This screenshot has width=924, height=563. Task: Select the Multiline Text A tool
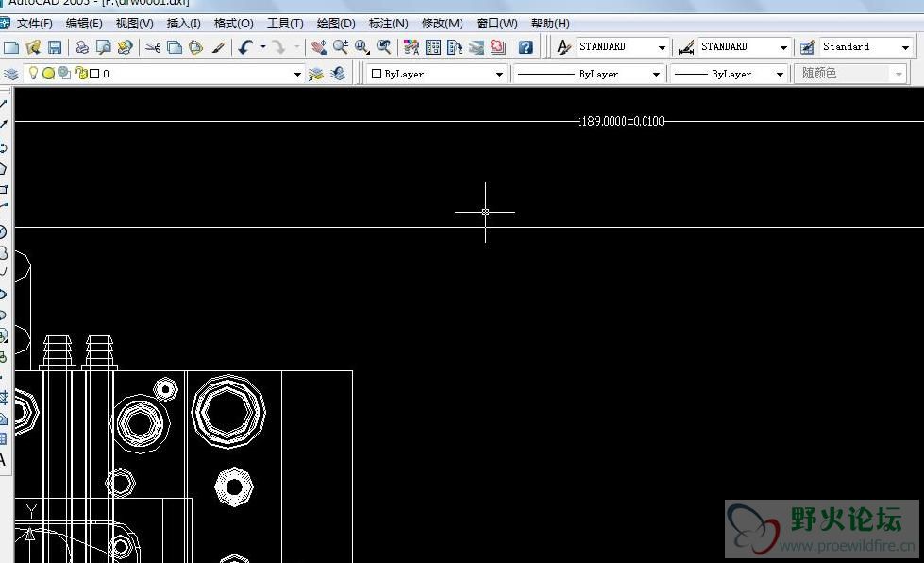tap(3, 459)
